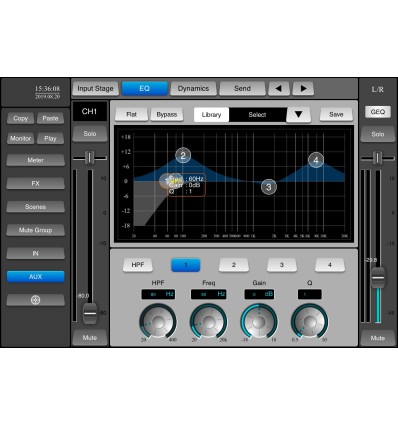Click the HPF rotary knob
Viewport: 398px width, 425px height.
158,322
